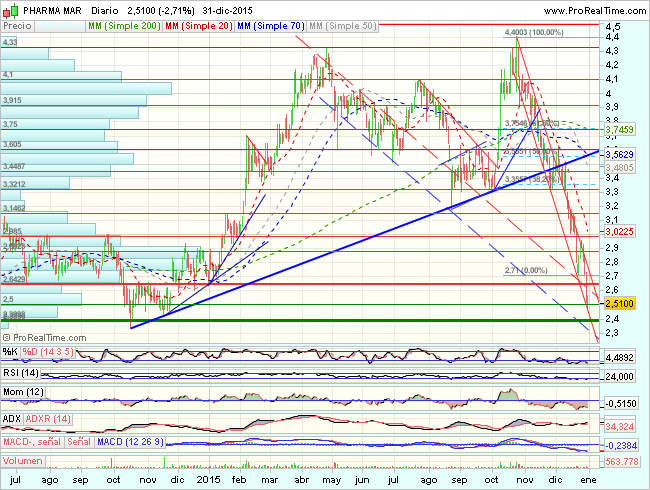This screenshot has width=650, height=490.
Task: Click the 3,1462 horizontal level label
Action: click(x=14, y=208)
